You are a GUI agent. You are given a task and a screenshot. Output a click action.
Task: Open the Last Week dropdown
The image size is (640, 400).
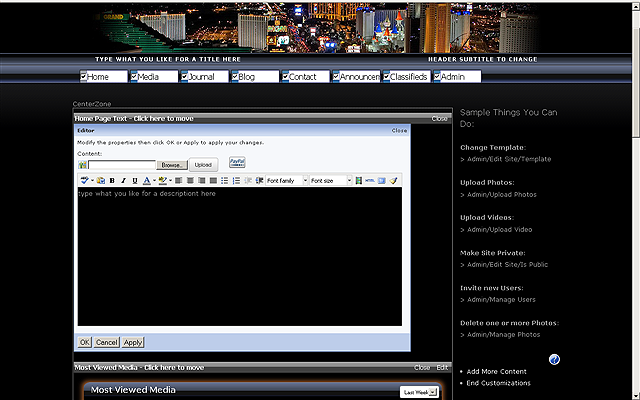419,392
